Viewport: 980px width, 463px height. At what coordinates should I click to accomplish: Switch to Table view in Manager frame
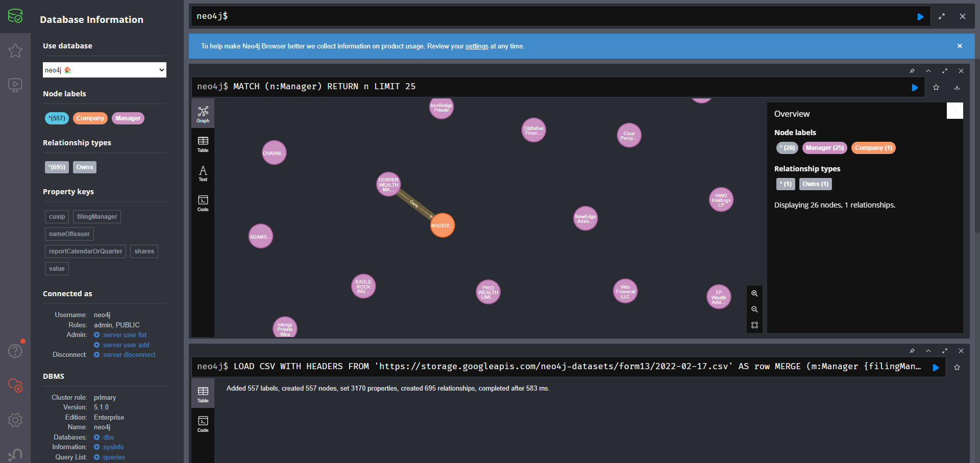pos(203,144)
